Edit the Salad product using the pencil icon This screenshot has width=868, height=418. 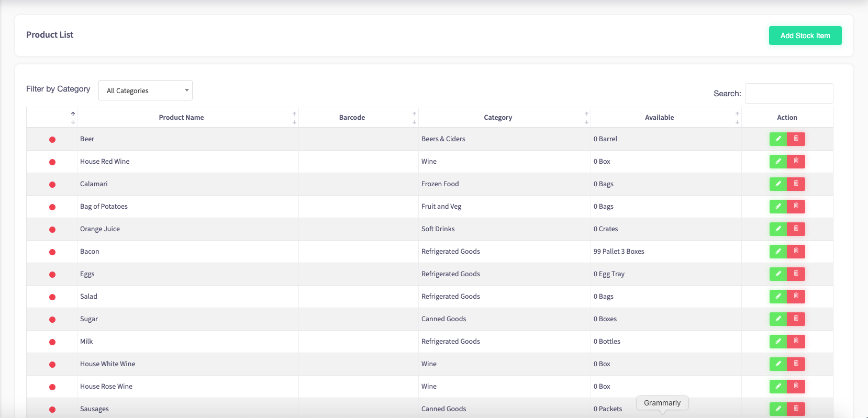(x=778, y=296)
